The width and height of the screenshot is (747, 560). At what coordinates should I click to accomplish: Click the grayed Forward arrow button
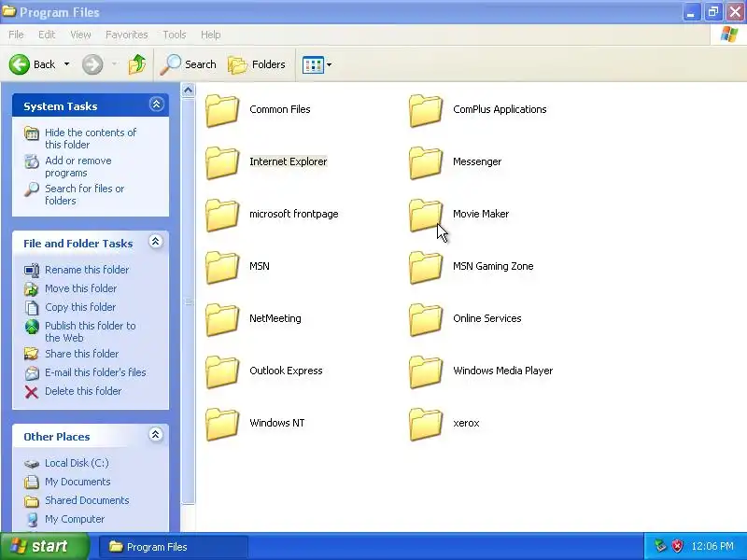tap(92, 64)
